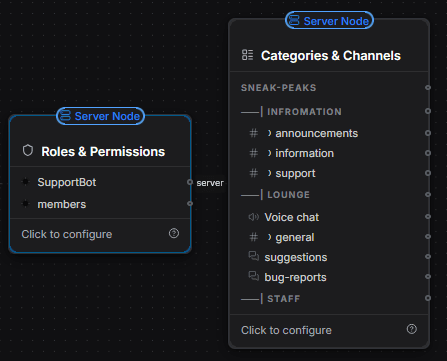
Task: Select the support channel
Action: (329, 173)
